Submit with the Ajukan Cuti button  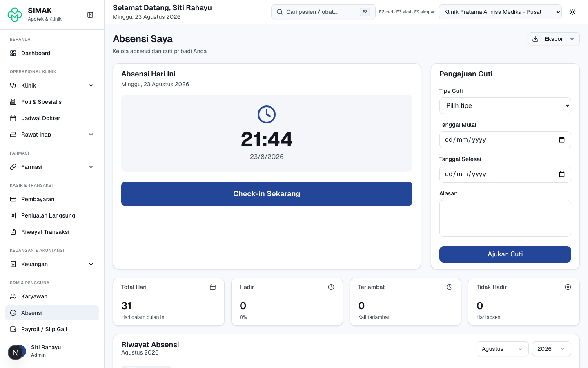[x=505, y=254]
